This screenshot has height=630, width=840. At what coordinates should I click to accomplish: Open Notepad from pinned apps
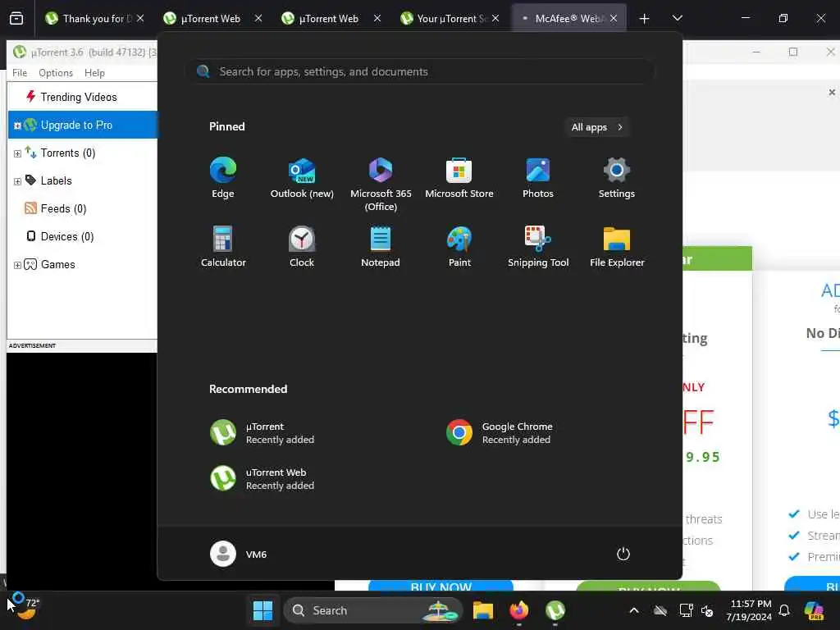(x=381, y=246)
